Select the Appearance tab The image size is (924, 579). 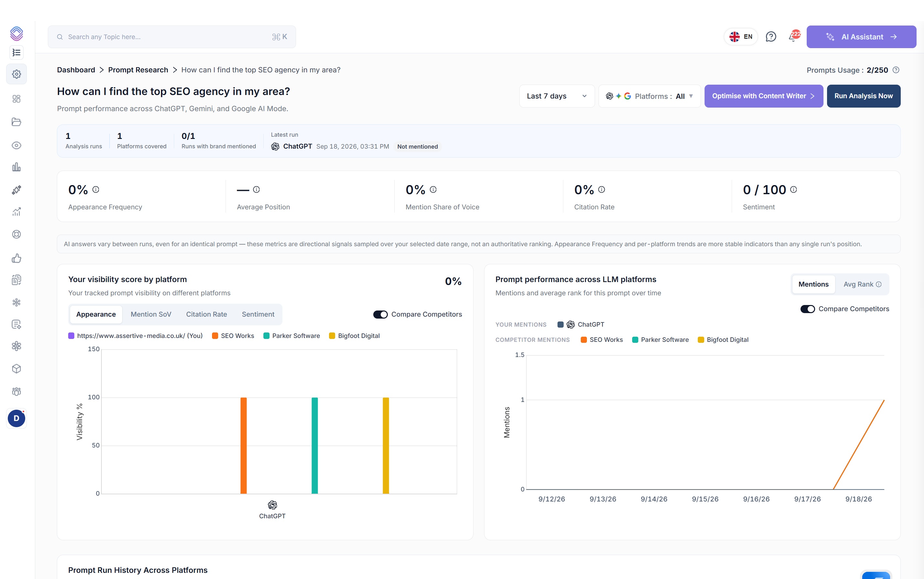point(96,314)
